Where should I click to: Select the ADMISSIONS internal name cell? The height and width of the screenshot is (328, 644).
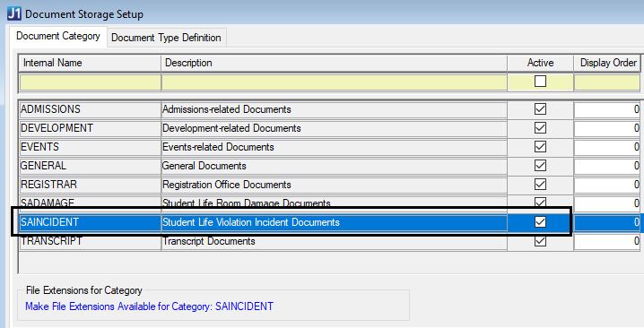click(x=90, y=109)
